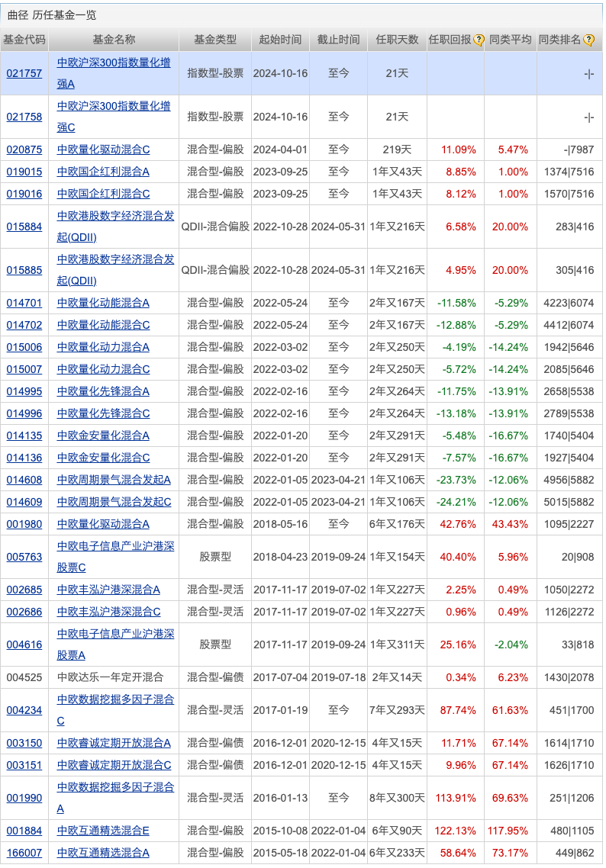Select the 219天 tenure days cell
606x868 pixels.
[x=397, y=149]
